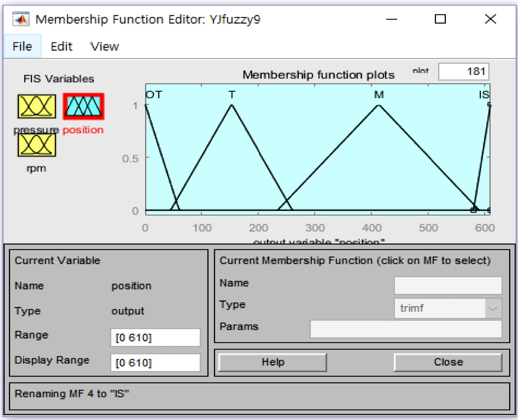Select the IS membership function label
The width and height of the screenshot is (518, 420).
click(484, 95)
